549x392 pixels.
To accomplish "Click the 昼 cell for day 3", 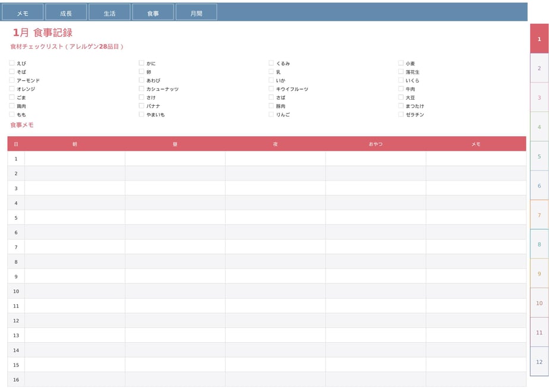I will pos(175,188).
